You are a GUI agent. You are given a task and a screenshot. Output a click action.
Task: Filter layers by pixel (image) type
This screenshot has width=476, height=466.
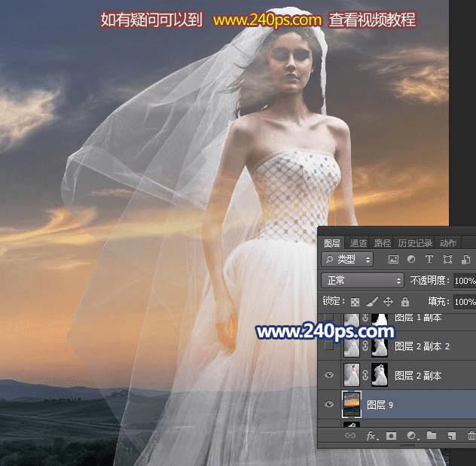click(x=393, y=260)
